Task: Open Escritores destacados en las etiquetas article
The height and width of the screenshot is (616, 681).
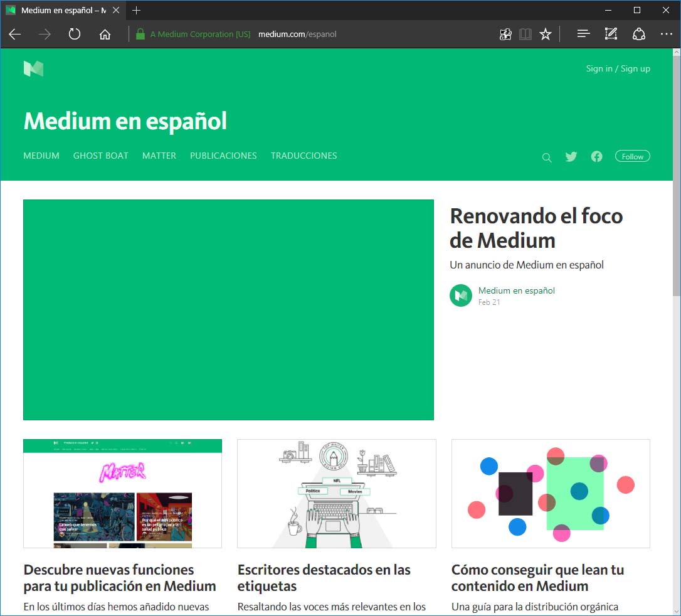Action: (324, 578)
